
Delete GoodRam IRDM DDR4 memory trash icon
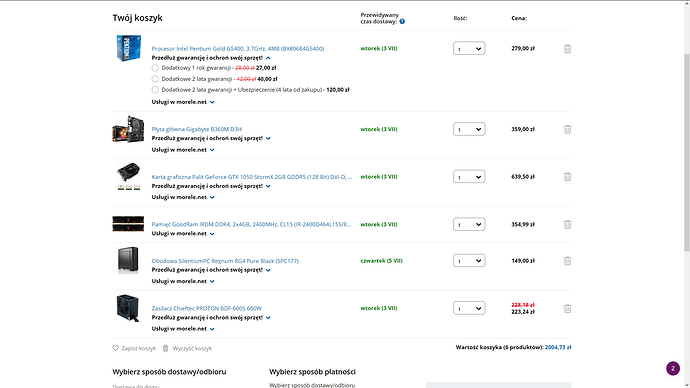(x=567, y=224)
